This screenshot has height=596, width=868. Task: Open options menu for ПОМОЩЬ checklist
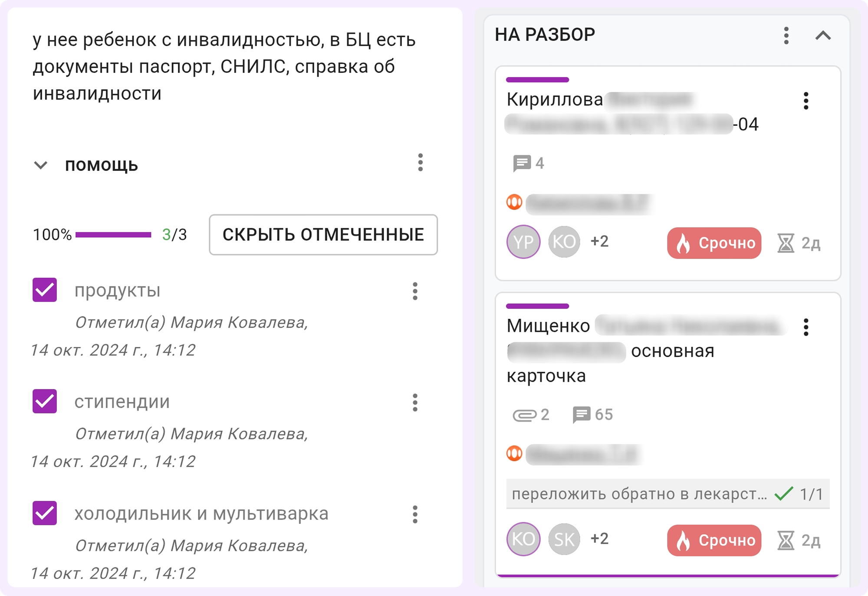[x=420, y=163]
